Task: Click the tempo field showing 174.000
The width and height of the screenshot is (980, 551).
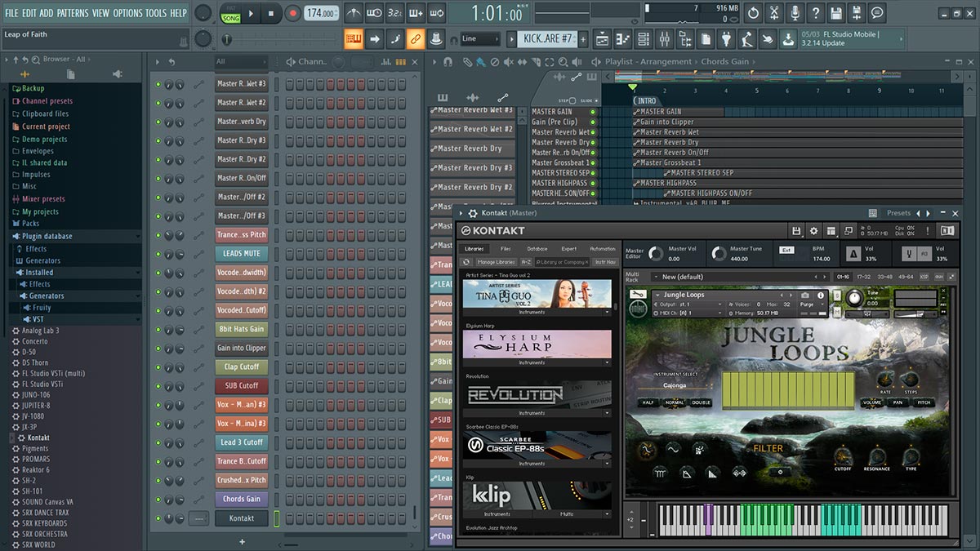Action: tap(322, 13)
